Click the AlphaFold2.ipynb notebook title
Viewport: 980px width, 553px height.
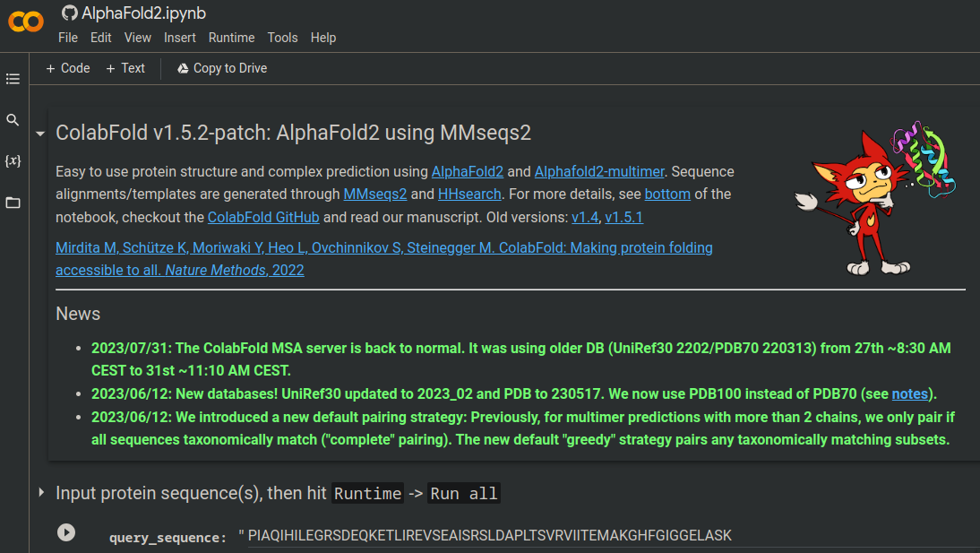pos(143,13)
